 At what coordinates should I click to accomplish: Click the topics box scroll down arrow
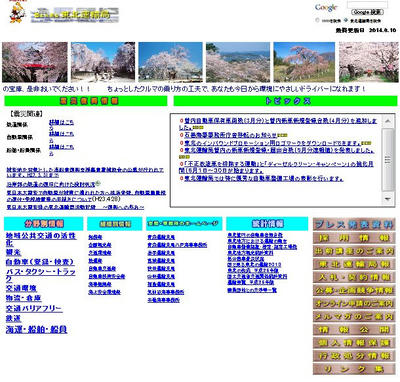[388, 199]
